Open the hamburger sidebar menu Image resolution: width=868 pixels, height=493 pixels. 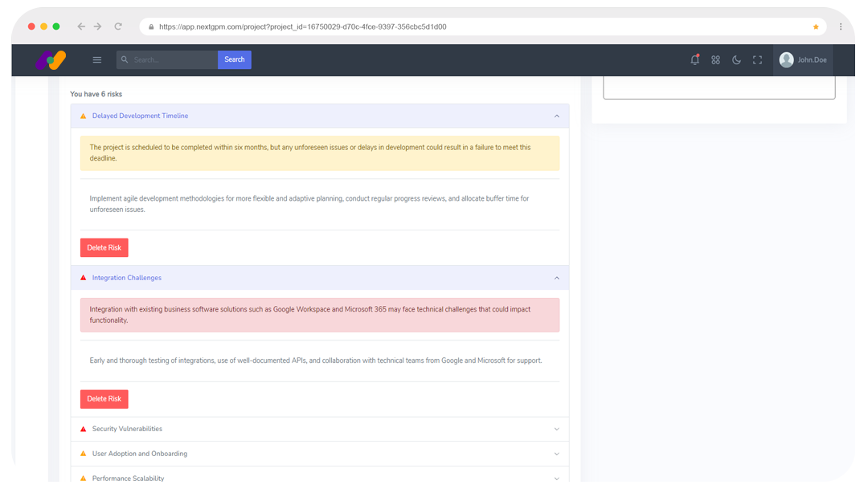97,59
